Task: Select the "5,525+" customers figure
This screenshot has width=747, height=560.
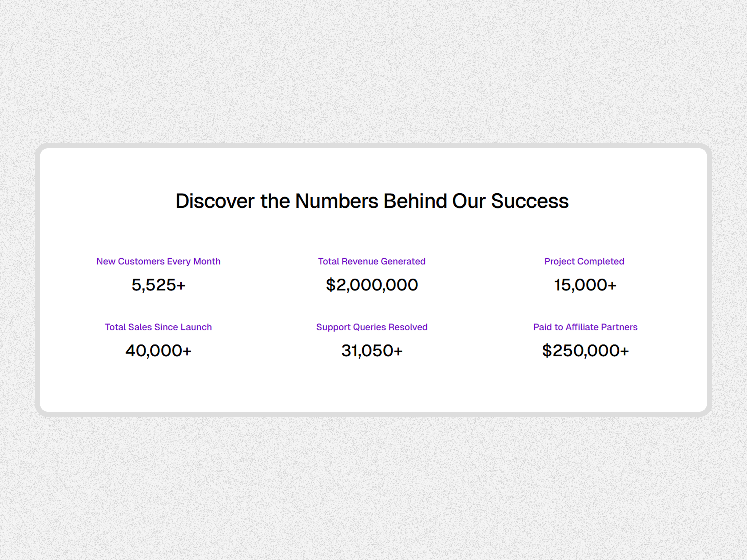Action: [x=158, y=285]
